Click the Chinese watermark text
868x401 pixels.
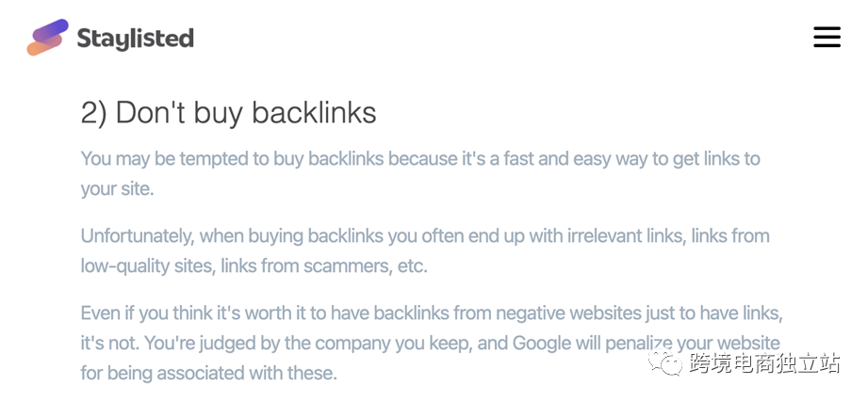coord(765,363)
